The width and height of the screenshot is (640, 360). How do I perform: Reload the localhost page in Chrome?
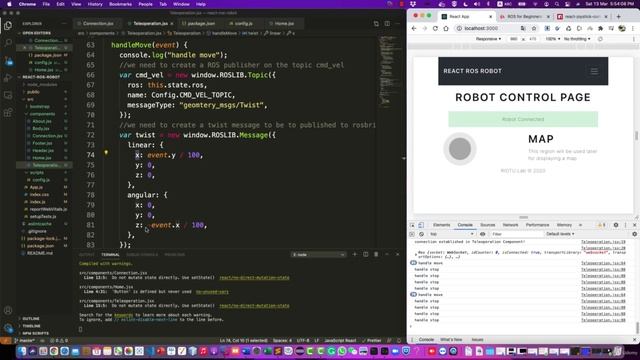pyautogui.click(x=435, y=29)
